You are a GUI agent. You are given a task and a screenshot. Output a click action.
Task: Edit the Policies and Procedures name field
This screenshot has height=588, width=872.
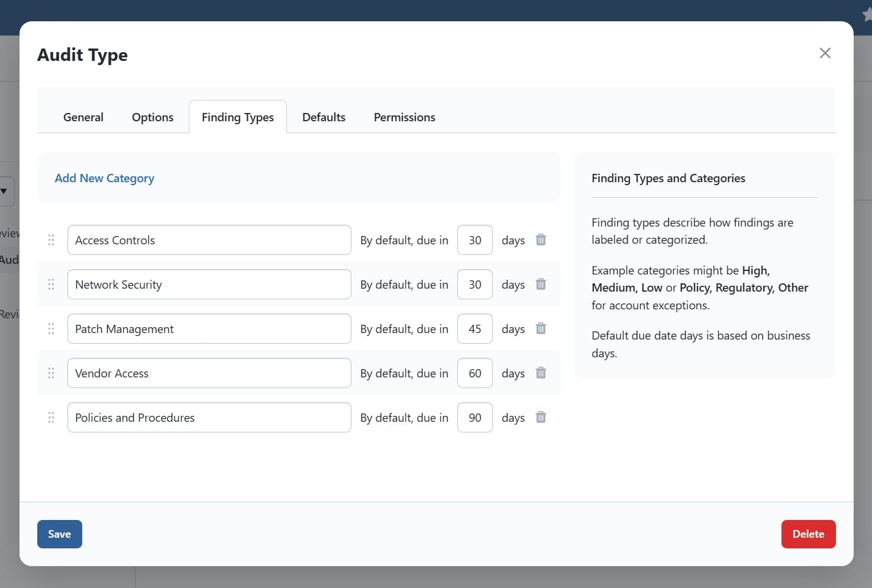pos(209,417)
